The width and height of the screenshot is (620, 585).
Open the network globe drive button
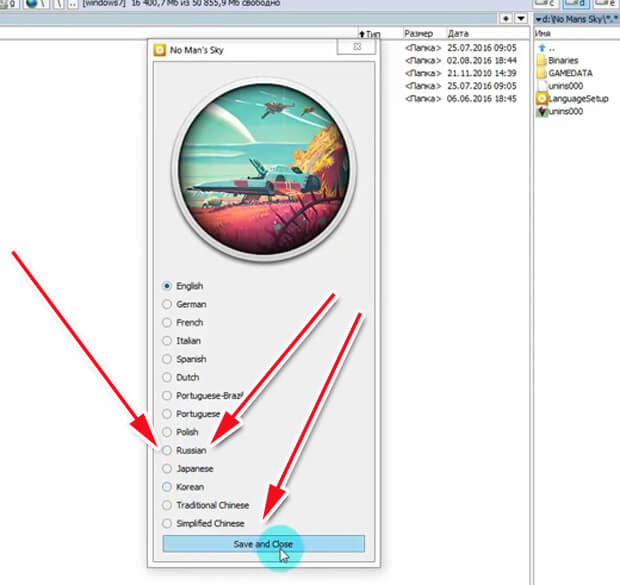click(x=36, y=3)
